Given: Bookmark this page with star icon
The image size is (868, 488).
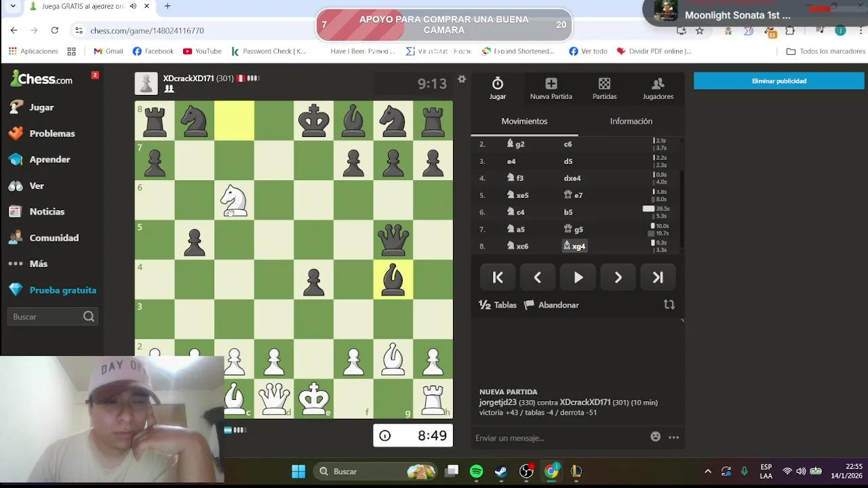Looking at the screenshot, I should tap(700, 30).
